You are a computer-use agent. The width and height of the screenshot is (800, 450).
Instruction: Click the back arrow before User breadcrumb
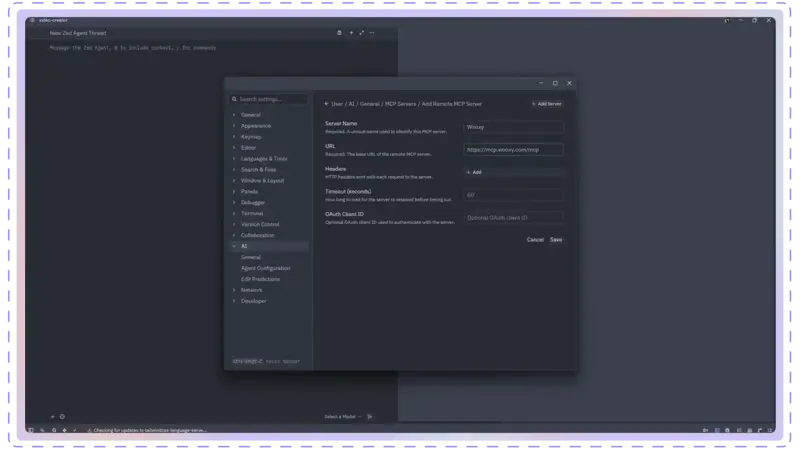(327, 104)
